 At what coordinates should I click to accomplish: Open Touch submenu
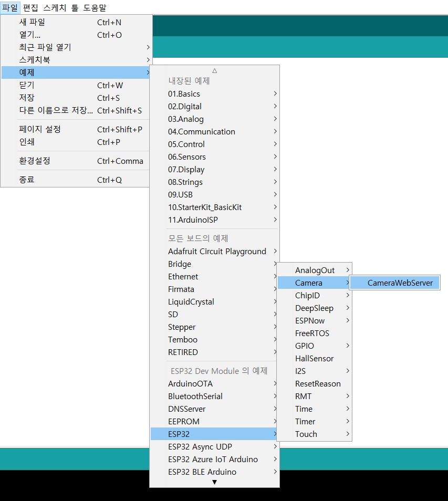pos(315,434)
